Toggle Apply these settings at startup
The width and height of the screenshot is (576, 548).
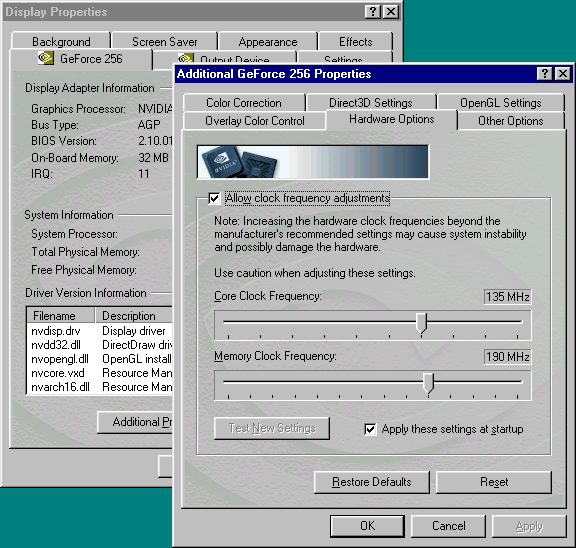(x=370, y=429)
